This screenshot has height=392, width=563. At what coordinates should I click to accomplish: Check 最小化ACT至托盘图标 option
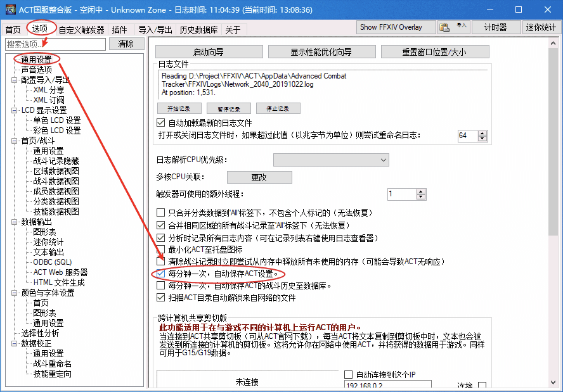coord(161,250)
